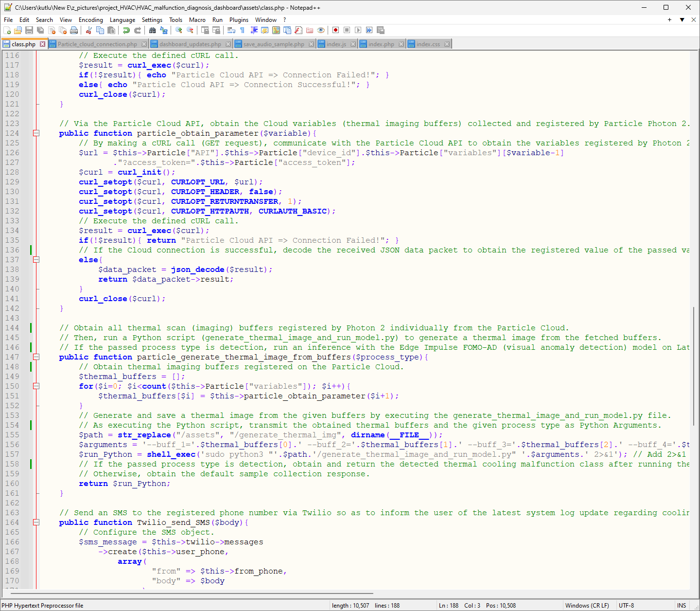Toggle the Monitoring eye icon
The height and width of the screenshot is (611, 700).
point(321,30)
